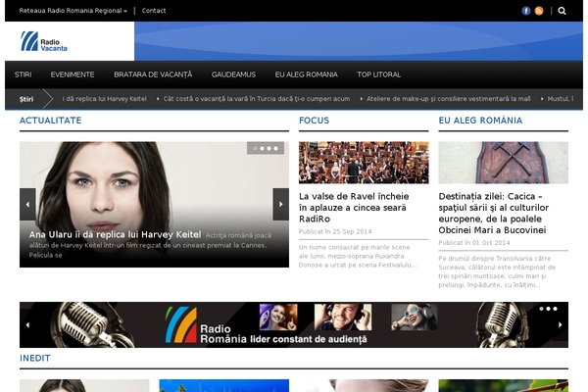Open the EU ALEG ROMÂNIA section heading
Screen dimensions: 588x392
click(480, 121)
